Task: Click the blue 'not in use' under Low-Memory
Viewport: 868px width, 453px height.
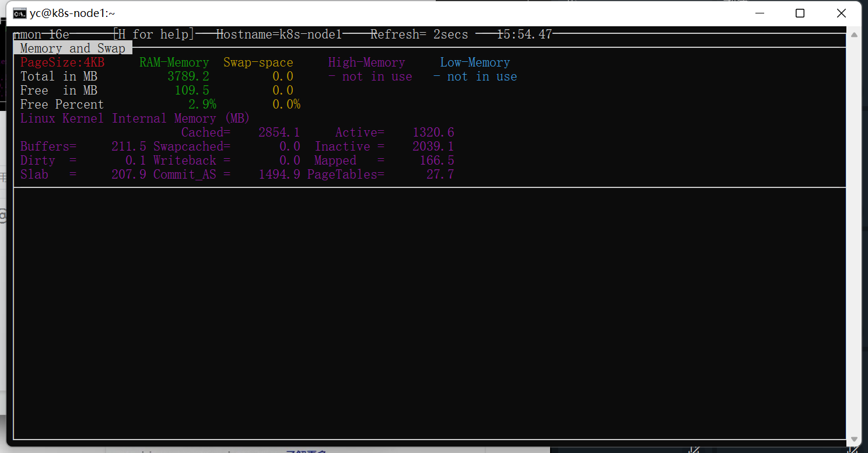Action: (x=482, y=76)
